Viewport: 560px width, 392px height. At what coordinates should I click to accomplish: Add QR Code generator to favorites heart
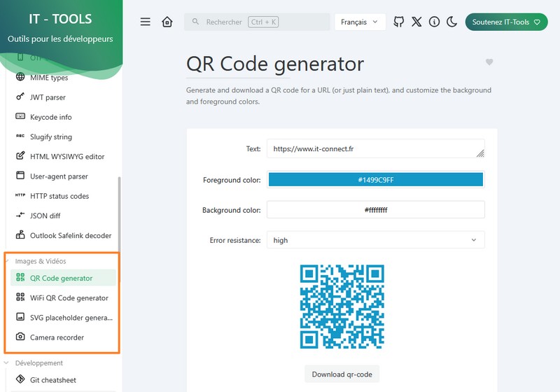[x=489, y=62]
